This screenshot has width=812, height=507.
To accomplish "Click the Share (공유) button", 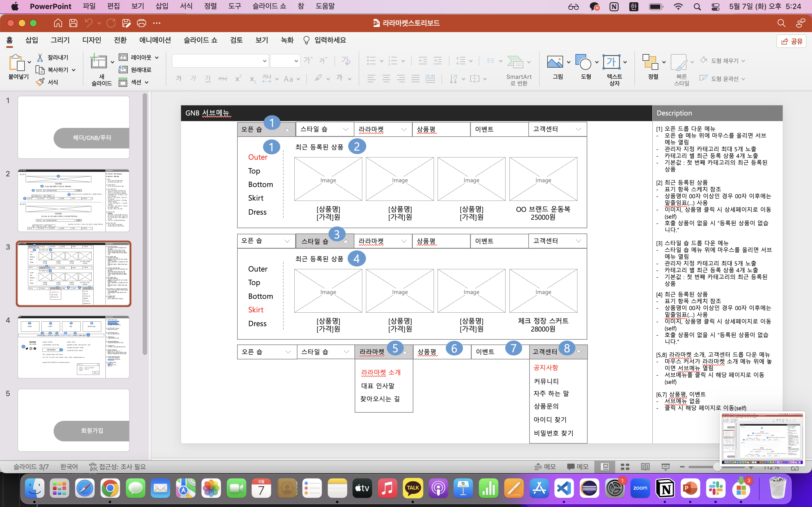I will click(x=791, y=41).
